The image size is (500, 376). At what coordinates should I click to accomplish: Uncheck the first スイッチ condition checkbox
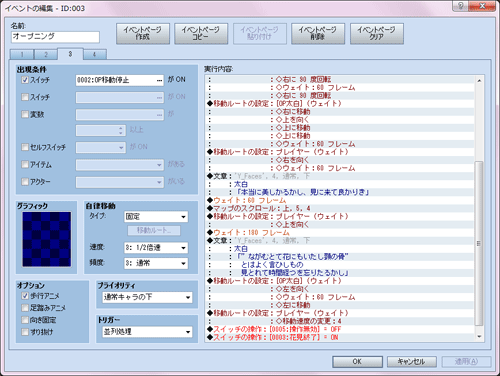pyautogui.click(x=25, y=80)
